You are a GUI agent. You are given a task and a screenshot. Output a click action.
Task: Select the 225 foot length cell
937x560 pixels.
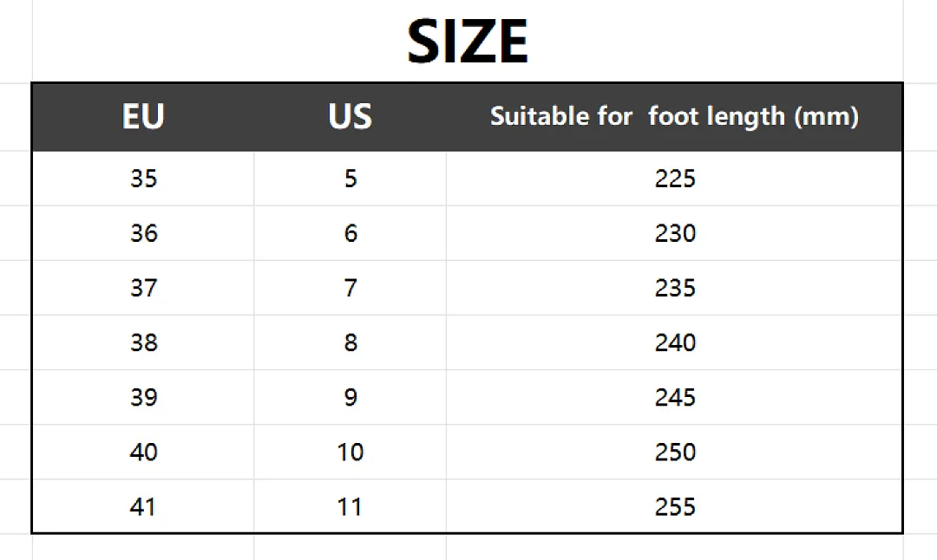tap(674, 179)
